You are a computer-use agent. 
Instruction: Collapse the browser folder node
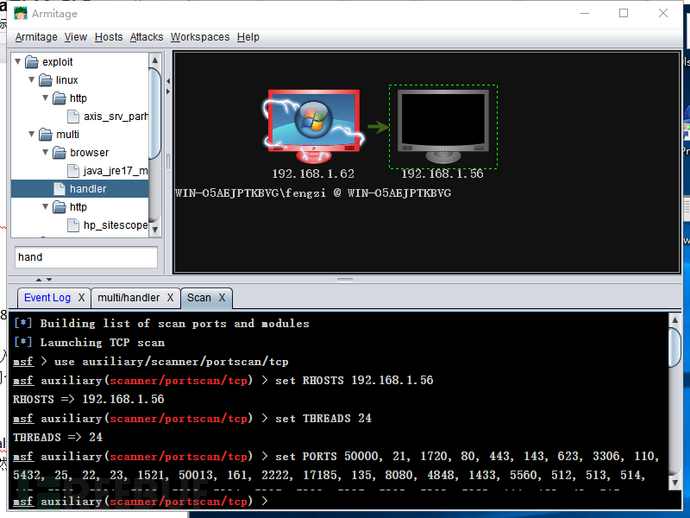45,152
